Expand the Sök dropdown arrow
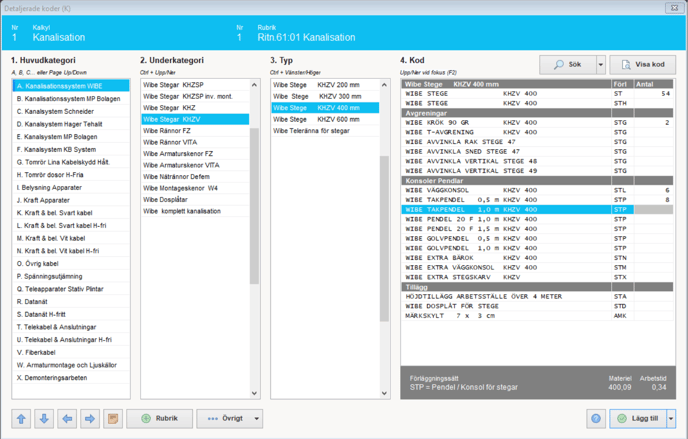Screen dimensions: 688x439 click(x=601, y=64)
